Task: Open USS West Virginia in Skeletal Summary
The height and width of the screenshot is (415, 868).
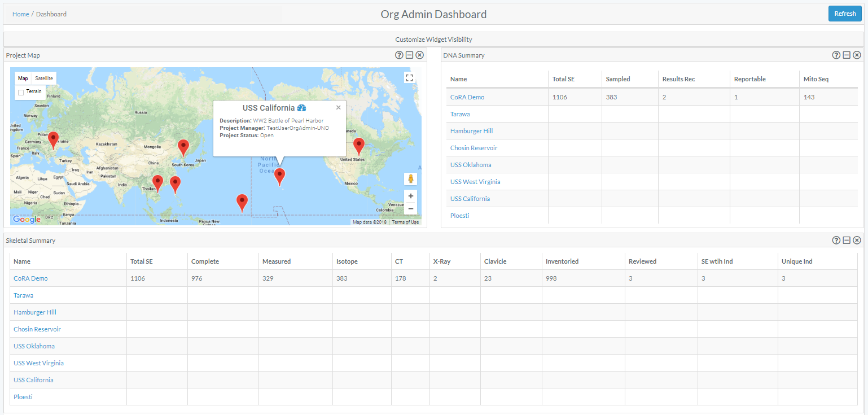Action: [38, 363]
